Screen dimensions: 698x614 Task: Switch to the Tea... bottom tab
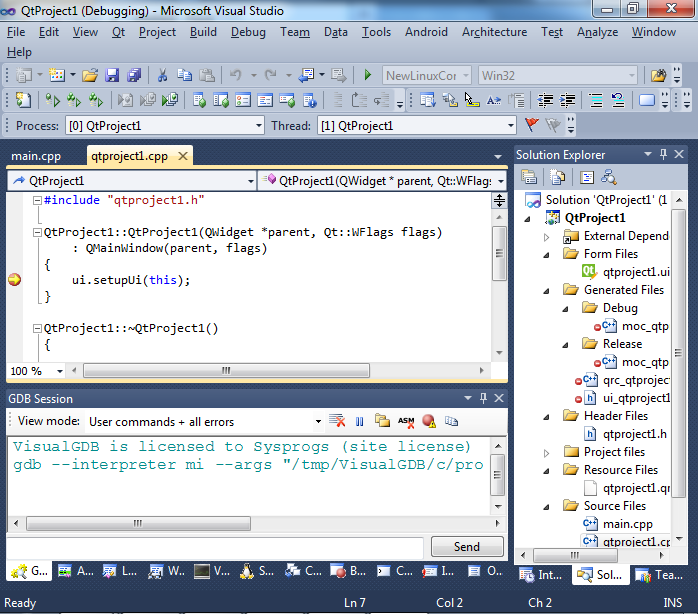pyautogui.click(x=659, y=575)
